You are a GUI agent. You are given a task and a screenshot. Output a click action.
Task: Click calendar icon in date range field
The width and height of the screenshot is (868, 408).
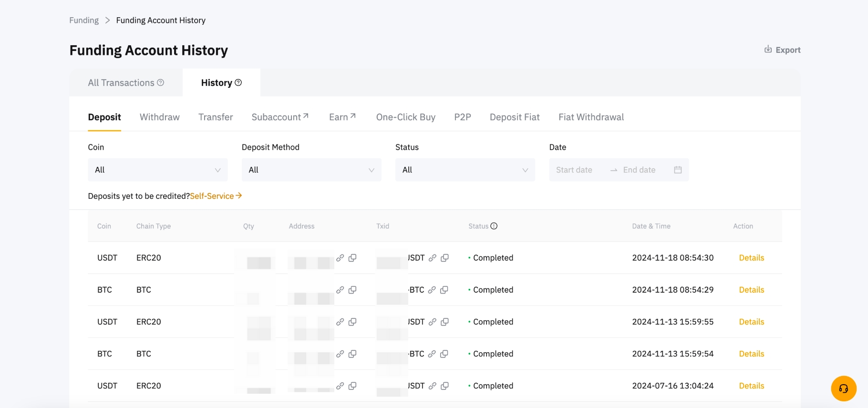678,170
